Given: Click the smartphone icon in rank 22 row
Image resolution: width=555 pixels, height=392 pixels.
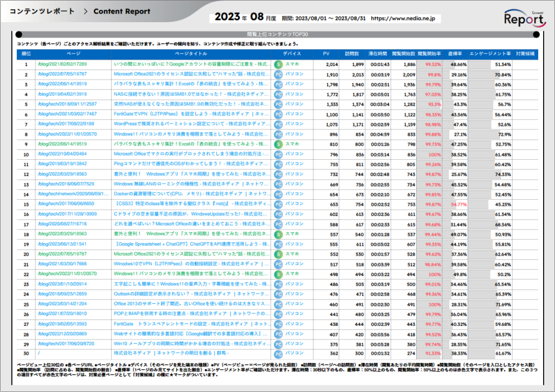Looking at the screenshot, I should click(278, 275).
